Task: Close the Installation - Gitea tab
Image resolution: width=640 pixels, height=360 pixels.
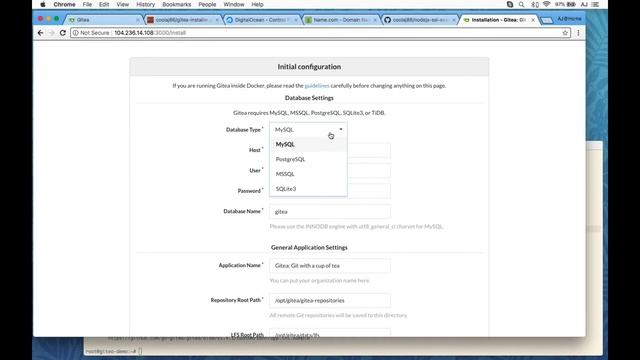Action: click(x=533, y=20)
